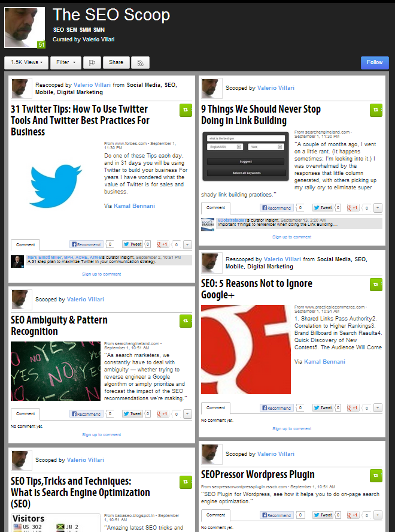The image size is (395, 532).
Task: Rescoop the SEOPressor Wordpress Plugin post
Action: coord(376,476)
